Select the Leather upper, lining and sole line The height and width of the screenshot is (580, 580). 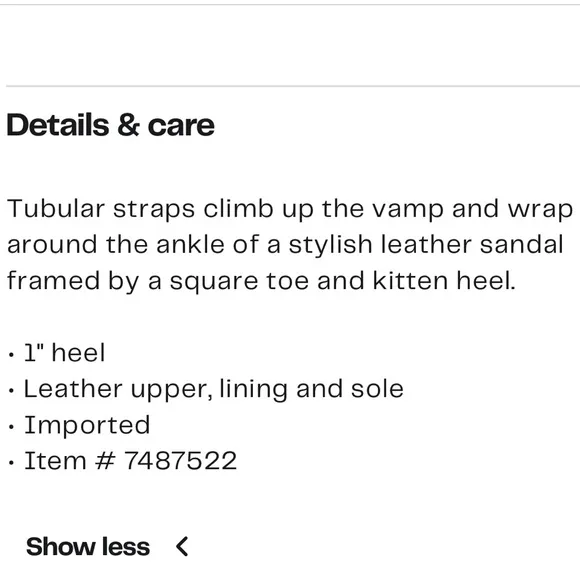point(214,389)
